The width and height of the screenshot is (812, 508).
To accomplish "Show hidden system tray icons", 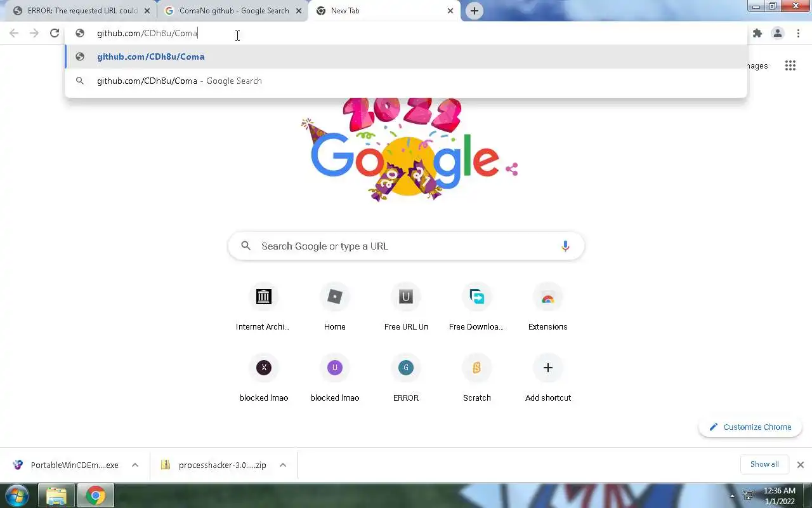I will click(733, 495).
